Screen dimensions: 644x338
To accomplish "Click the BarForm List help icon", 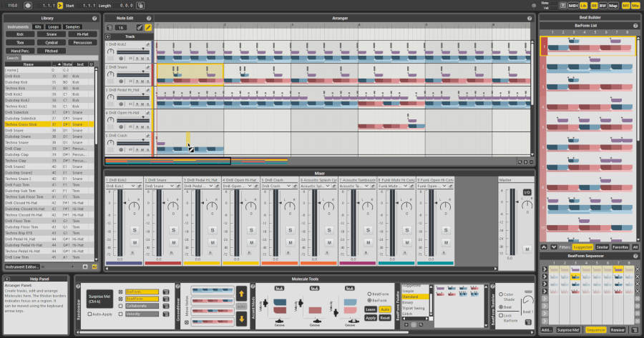I will (x=635, y=26).
